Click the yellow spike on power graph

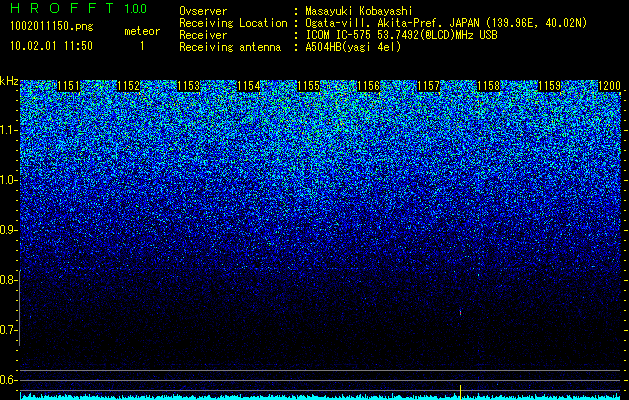tap(460, 392)
